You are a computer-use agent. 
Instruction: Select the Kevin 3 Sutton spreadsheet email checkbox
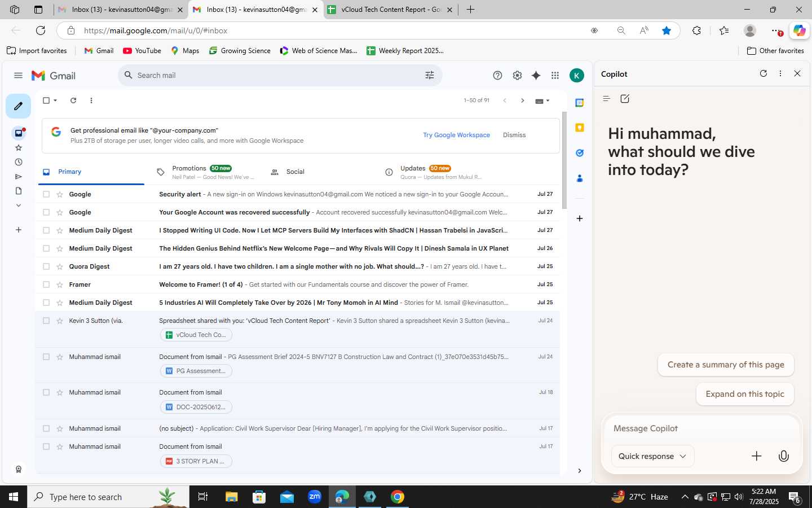tap(46, 321)
